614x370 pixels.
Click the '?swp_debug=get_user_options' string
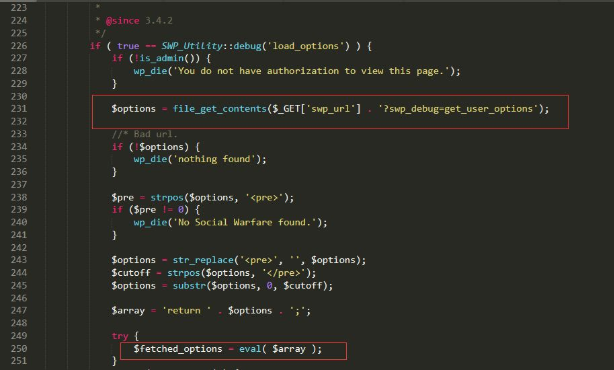[x=458, y=109]
